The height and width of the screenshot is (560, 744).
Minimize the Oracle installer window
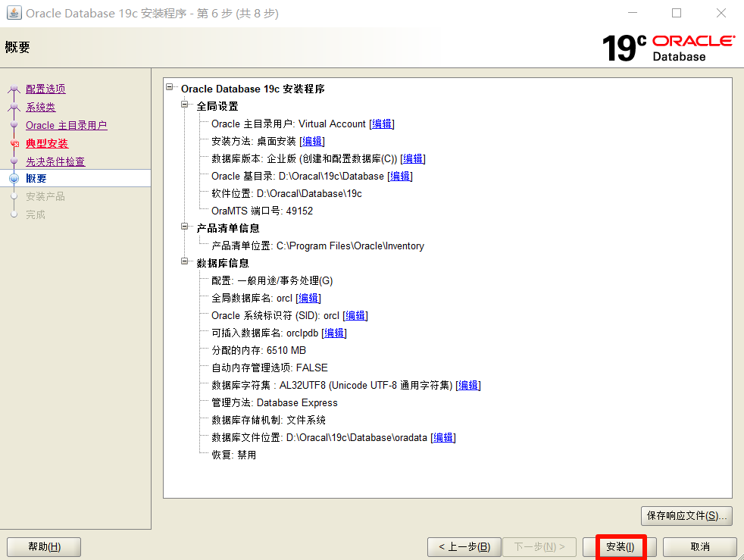pos(633,13)
